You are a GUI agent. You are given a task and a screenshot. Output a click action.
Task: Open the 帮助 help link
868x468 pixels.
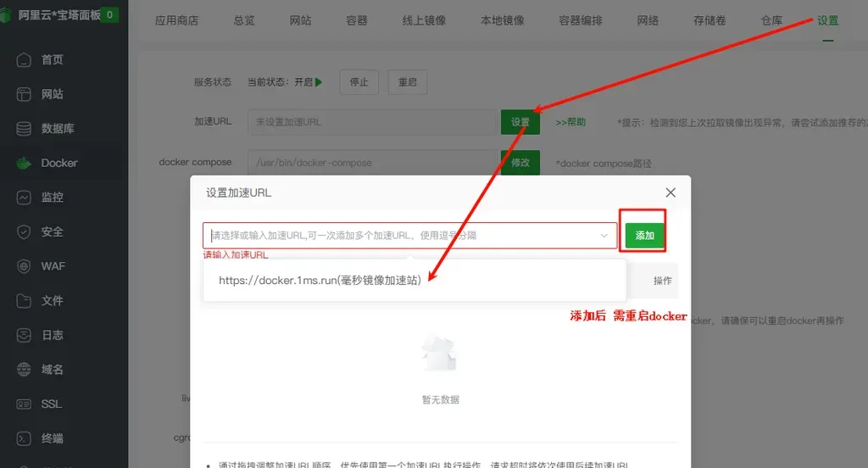click(x=570, y=122)
